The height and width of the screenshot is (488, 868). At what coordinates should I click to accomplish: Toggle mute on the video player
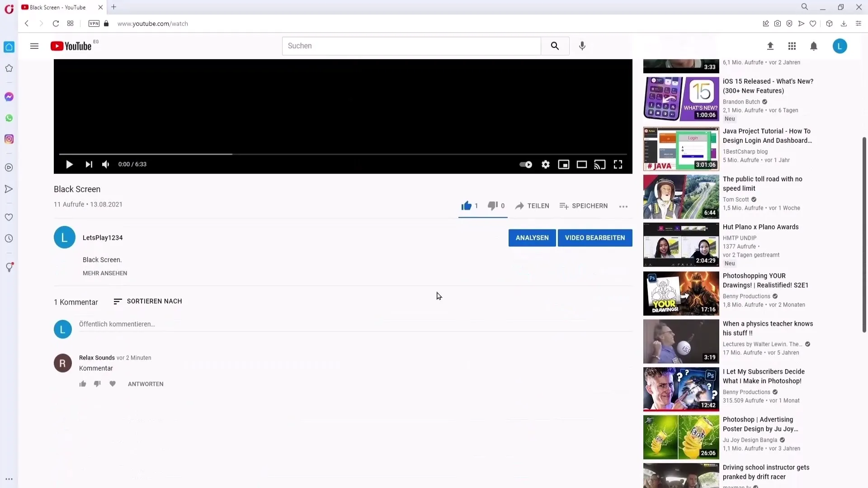point(105,164)
